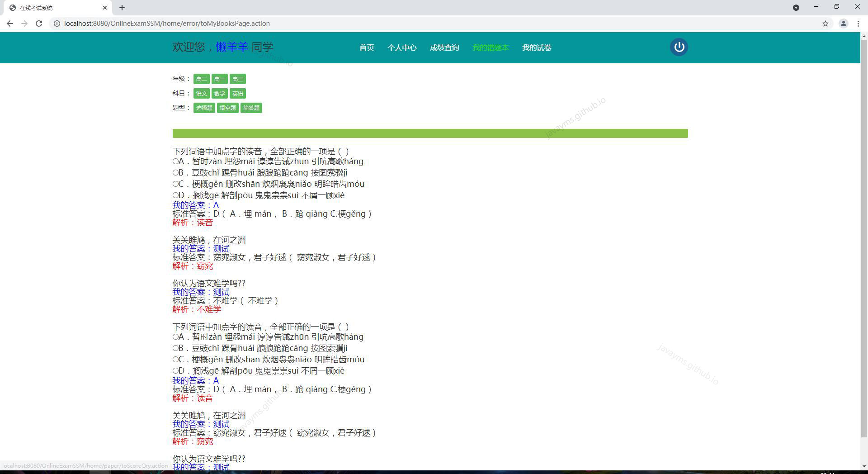The width and height of the screenshot is (868, 474).
Task: Open the browser profile avatar icon
Action: [x=843, y=24]
